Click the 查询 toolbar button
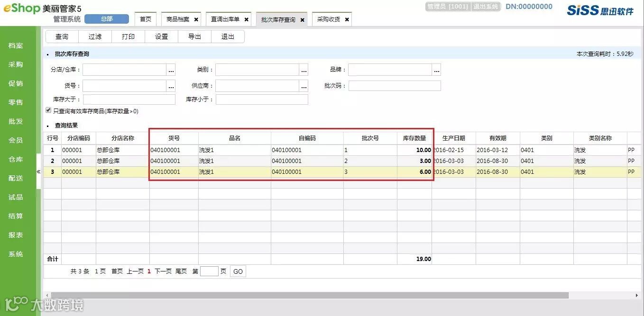 pyautogui.click(x=62, y=36)
